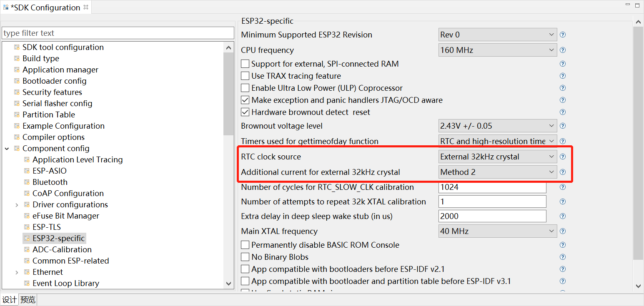This screenshot has height=306, width=644.
Task: Maximize the editor pane using top-right icon
Action: [x=638, y=5]
